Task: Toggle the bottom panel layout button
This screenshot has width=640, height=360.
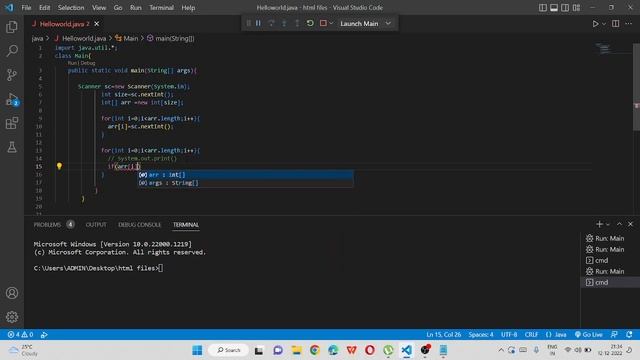Action: (554, 8)
